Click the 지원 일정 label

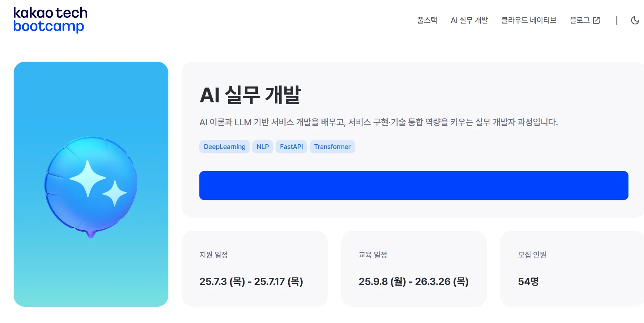click(213, 255)
